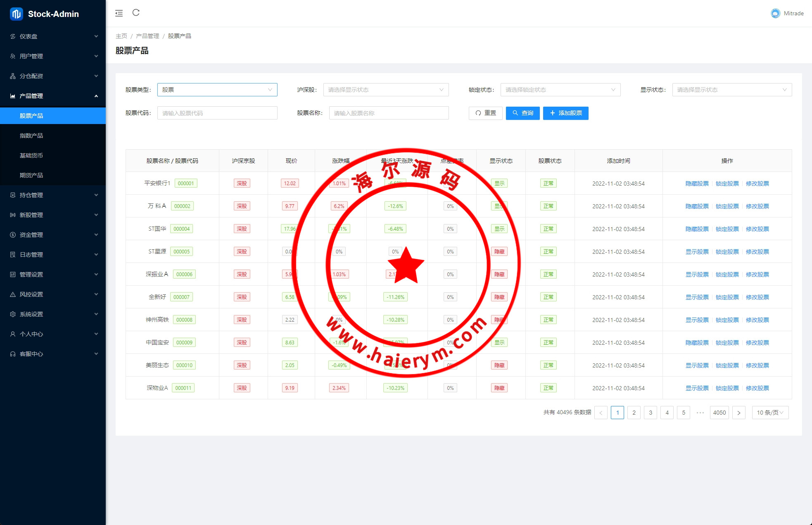Lock stock 万科A via 锁定股票

pos(727,206)
